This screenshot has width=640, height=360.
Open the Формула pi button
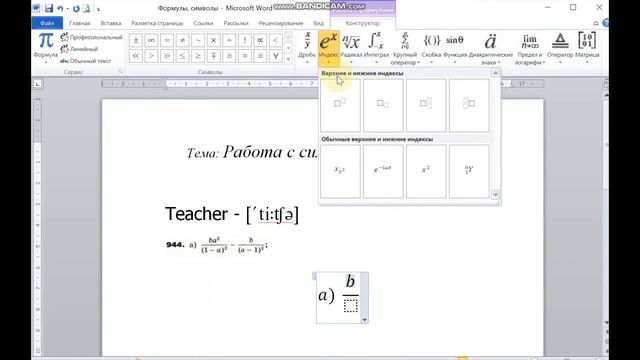pyautogui.click(x=46, y=48)
